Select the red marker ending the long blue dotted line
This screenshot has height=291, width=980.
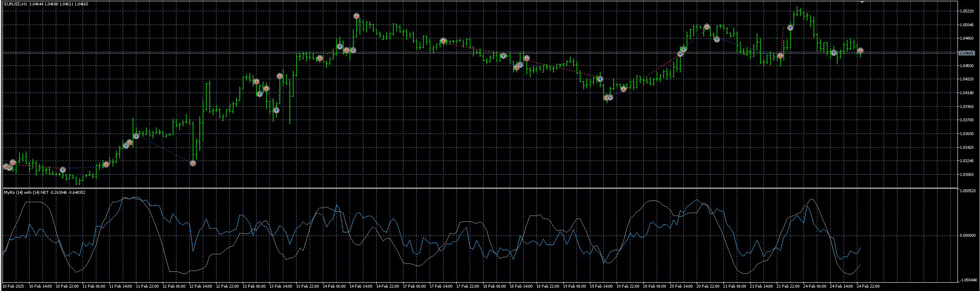coord(193,163)
